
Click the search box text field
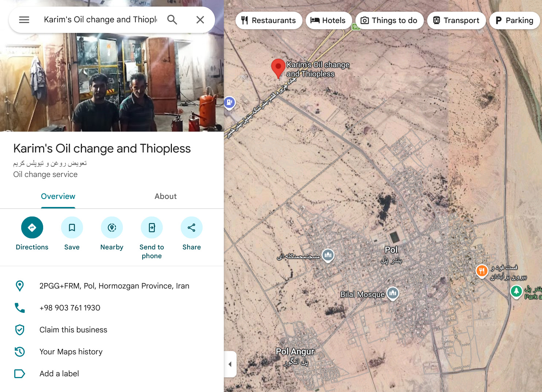click(100, 20)
